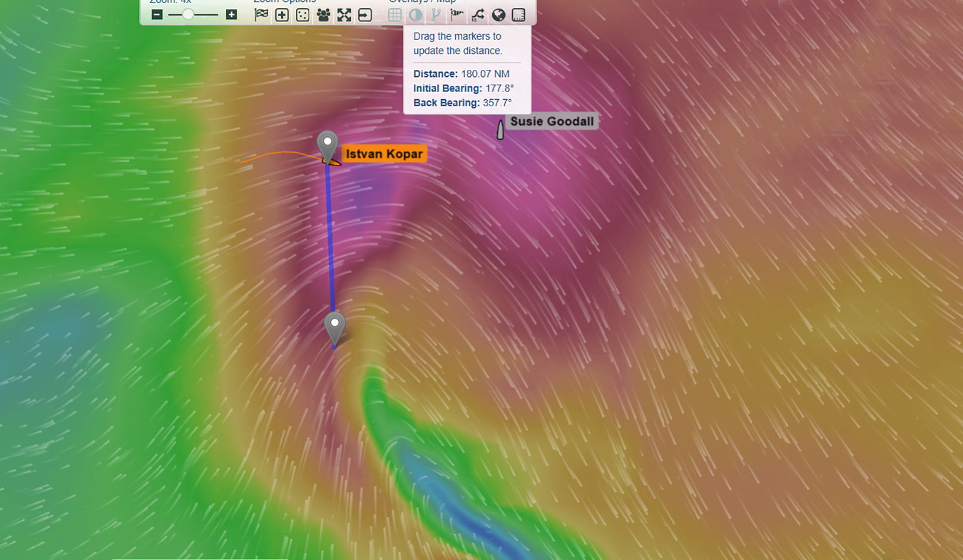Viewport: 963px width, 560px height.
Task: Click the upper distance marker pin
Action: tap(327, 145)
